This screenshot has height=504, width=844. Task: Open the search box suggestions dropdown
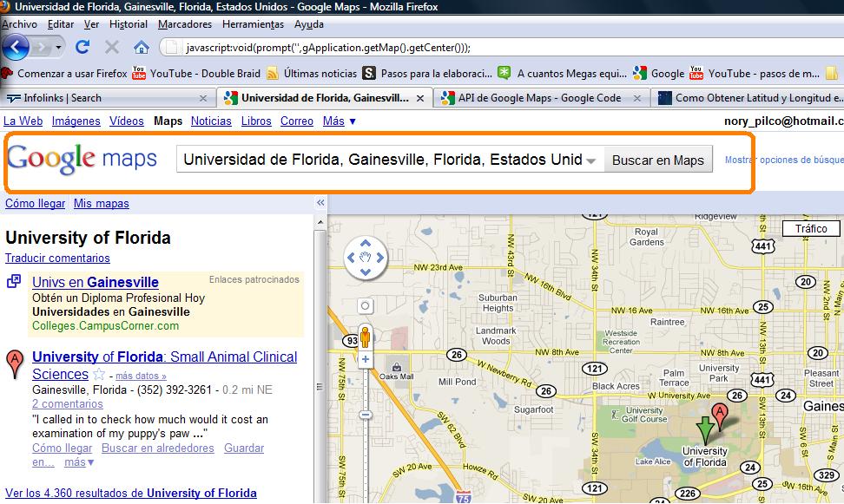click(590, 159)
